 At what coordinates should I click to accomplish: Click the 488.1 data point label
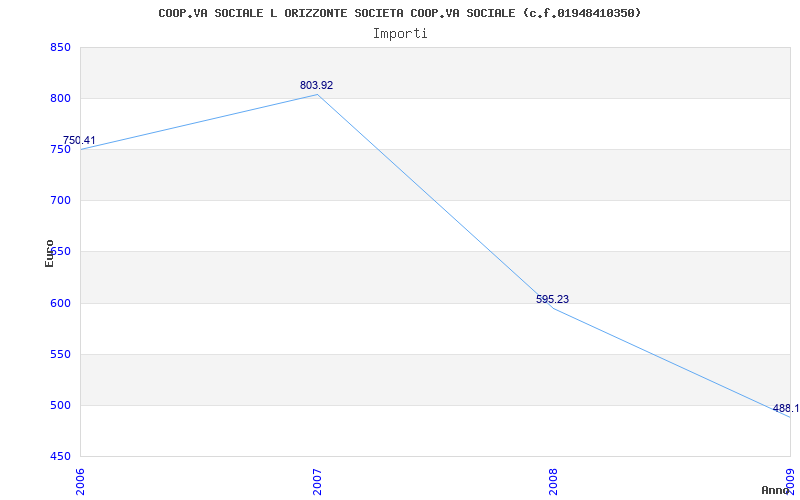tap(786, 408)
